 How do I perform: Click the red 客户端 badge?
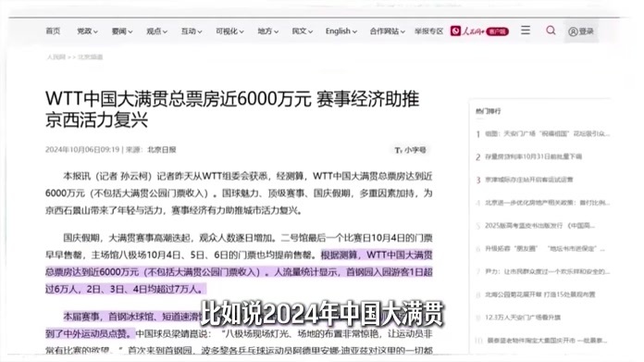coord(498,31)
